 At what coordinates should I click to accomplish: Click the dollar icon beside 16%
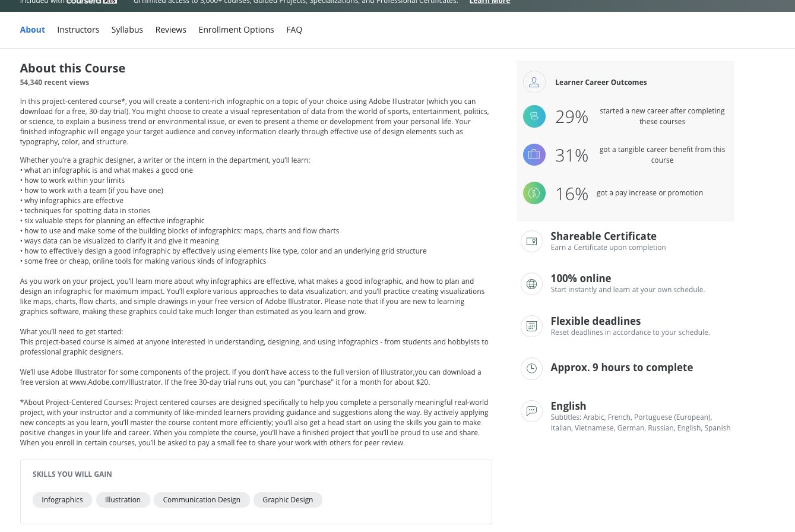(534, 193)
